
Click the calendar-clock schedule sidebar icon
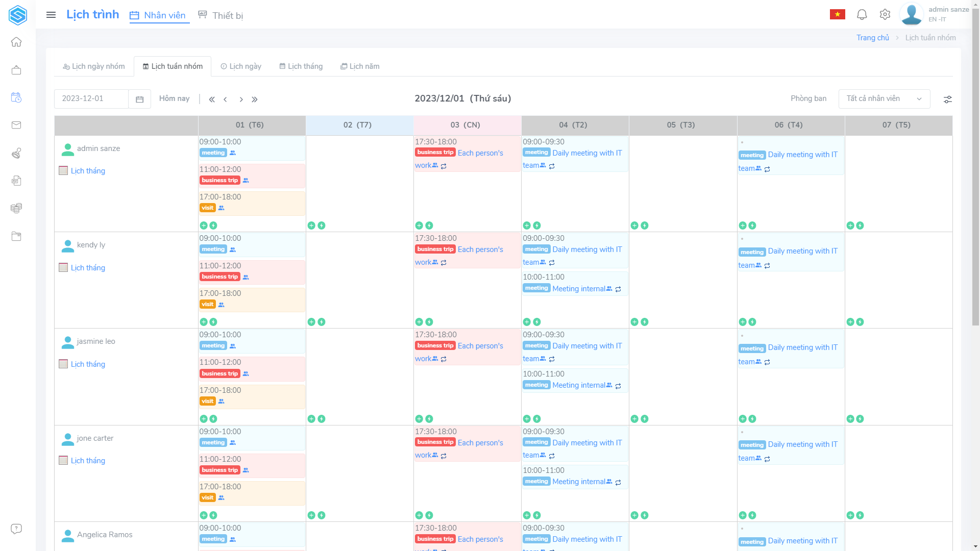click(x=16, y=97)
